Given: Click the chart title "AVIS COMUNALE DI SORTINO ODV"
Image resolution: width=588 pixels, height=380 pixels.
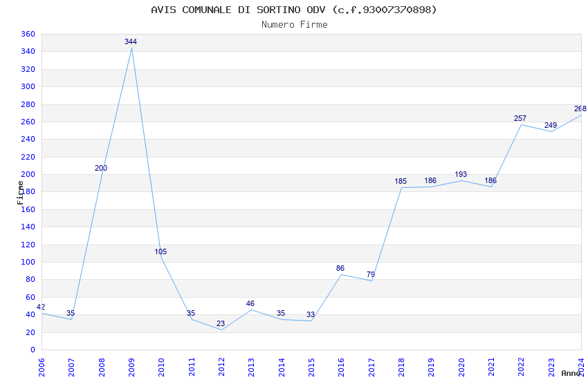Looking at the screenshot, I should (x=238, y=10).
